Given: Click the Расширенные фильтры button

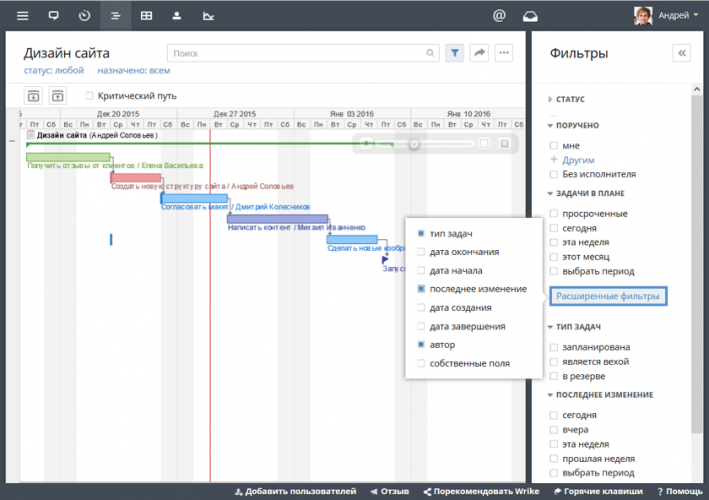Looking at the screenshot, I should pyautogui.click(x=608, y=296).
